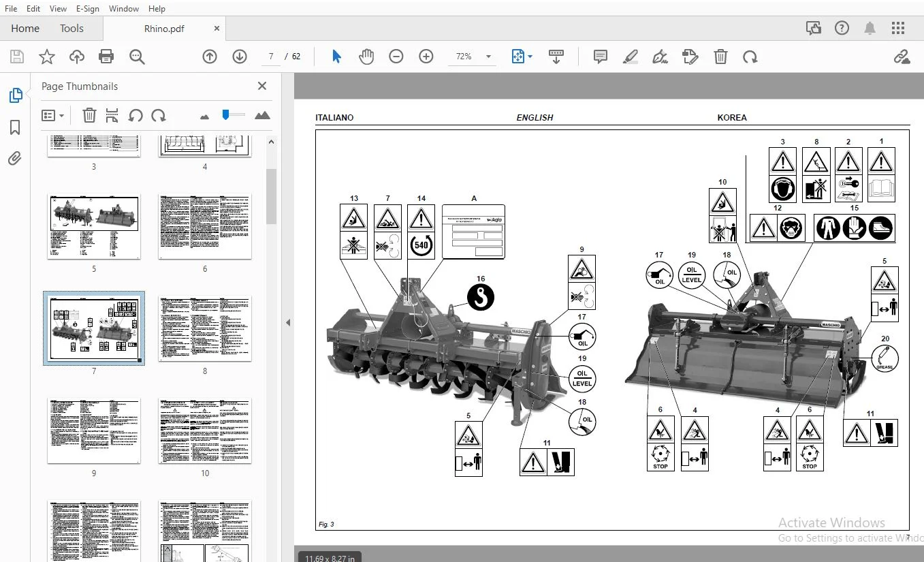The height and width of the screenshot is (562, 924).
Task: Select the Rhino.pdf document tab
Action: 164,29
